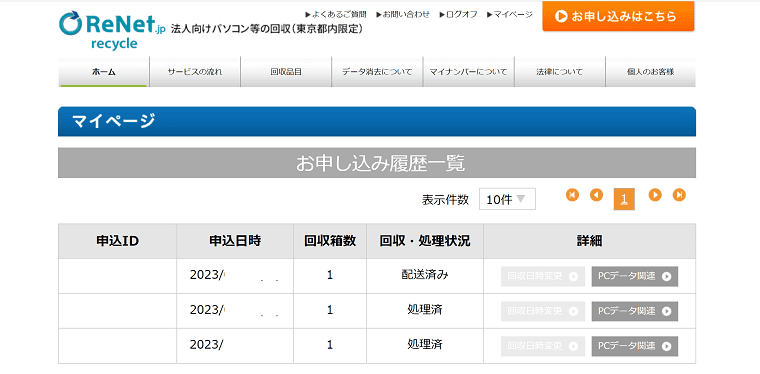Click 回収日時変更 in the 配送済み row

pyautogui.click(x=543, y=276)
